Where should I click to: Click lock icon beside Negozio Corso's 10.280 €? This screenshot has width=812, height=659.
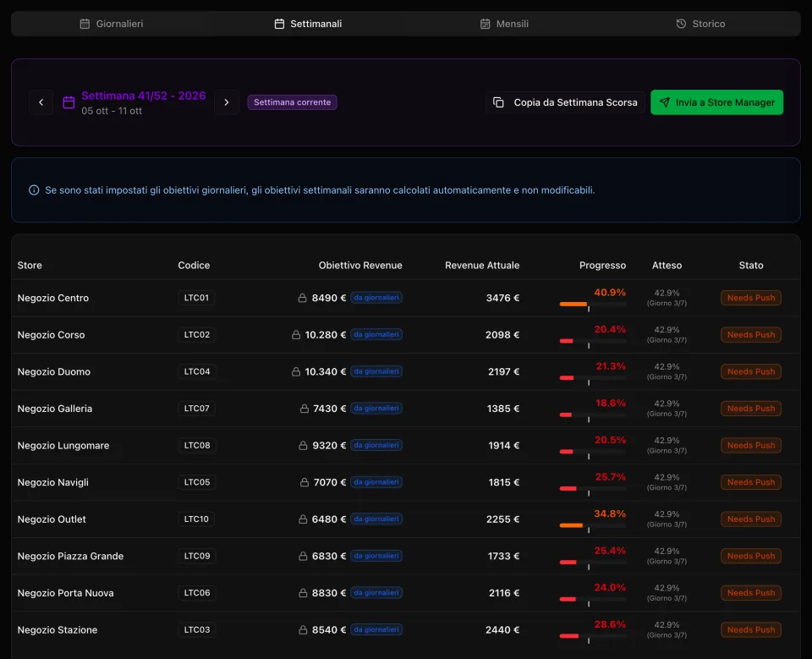pos(296,335)
